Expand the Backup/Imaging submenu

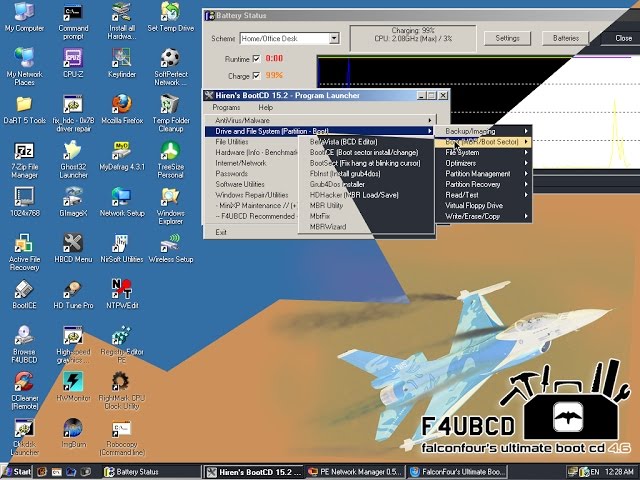pyautogui.click(x=484, y=131)
